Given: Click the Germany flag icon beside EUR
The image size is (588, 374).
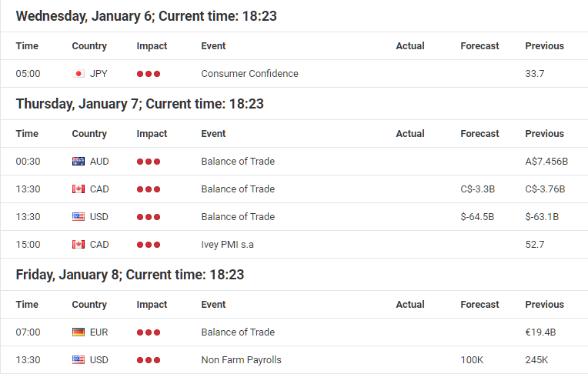Looking at the screenshot, I should pos(78,332).
